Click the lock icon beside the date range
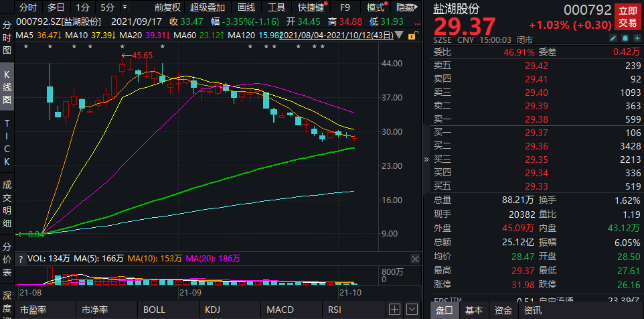This screenshot has height=319, width=644. tap(410, 35)
